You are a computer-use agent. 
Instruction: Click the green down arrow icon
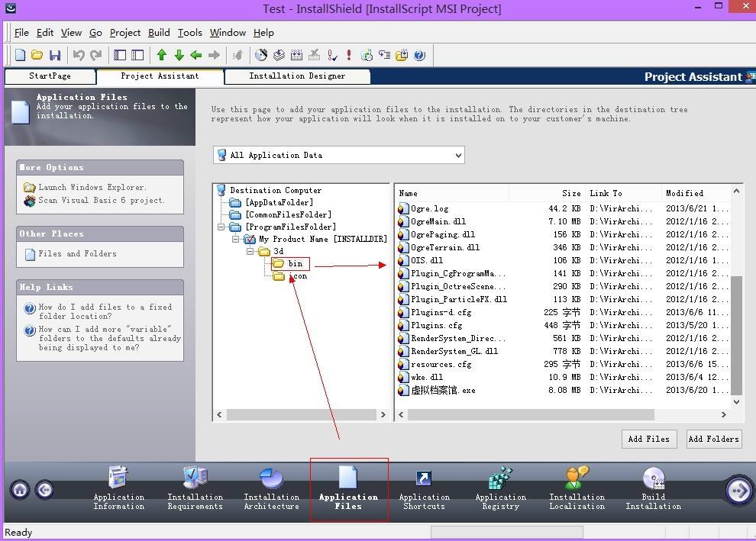click(x=179, y=55)
